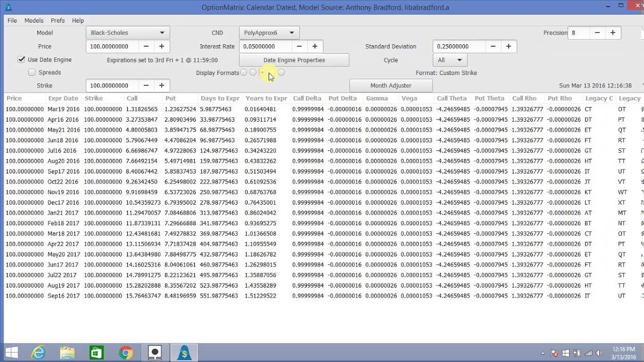Click years value 1.01366508
Viewport: 644px width, 362px height.
pyautogui.click(x=261, y=233)
